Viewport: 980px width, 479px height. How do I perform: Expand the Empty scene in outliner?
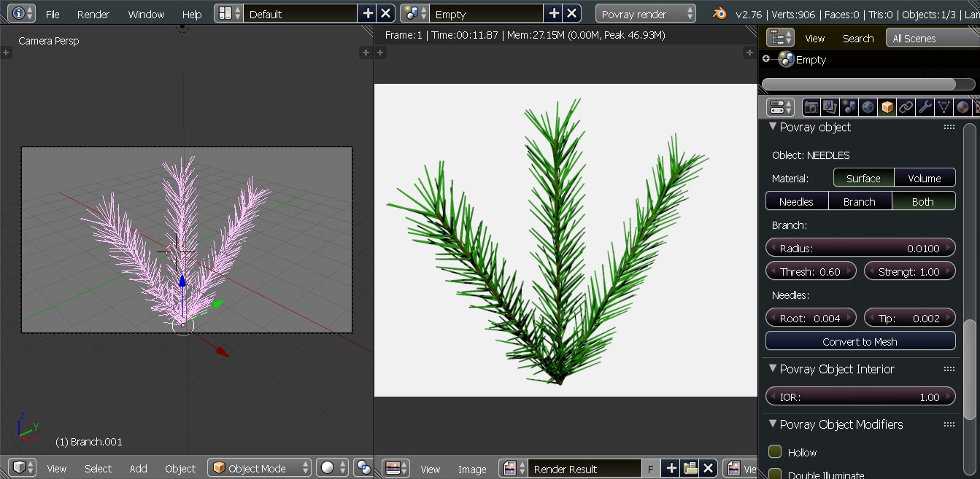765,59
